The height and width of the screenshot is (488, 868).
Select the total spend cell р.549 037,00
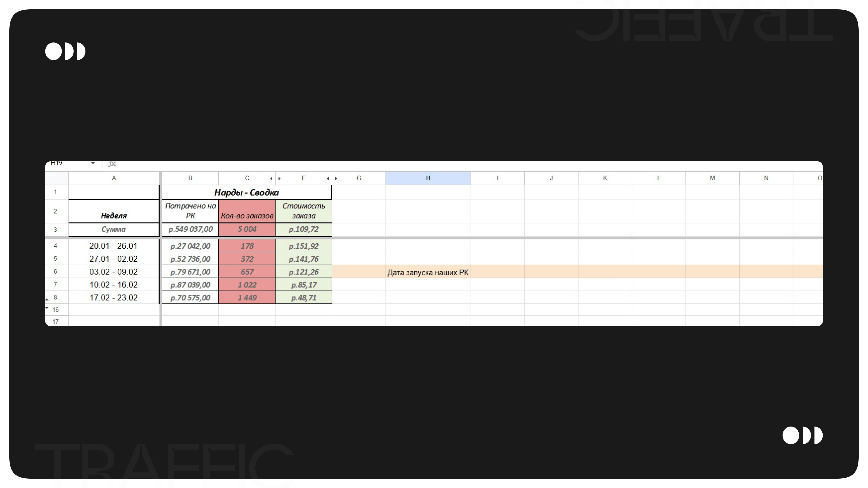[190, 229]
